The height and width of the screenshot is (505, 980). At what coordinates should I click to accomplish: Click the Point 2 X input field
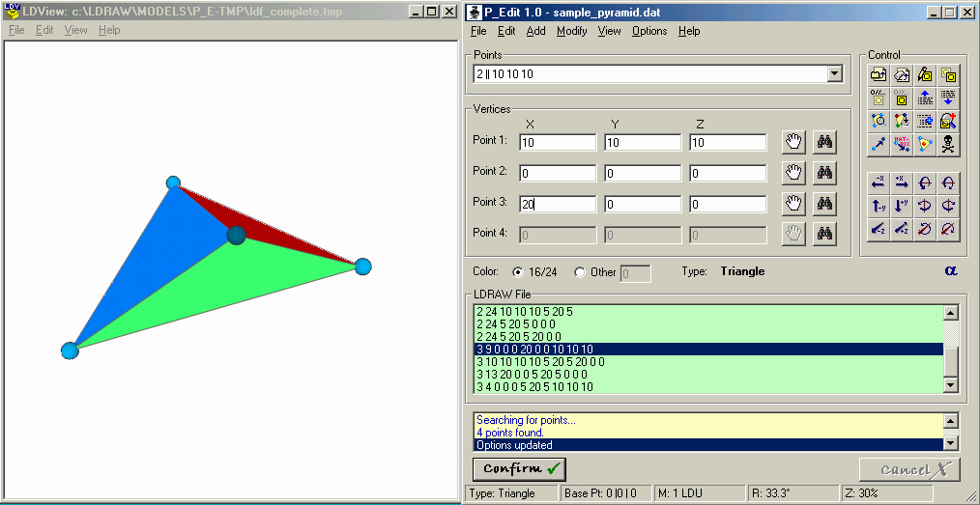point(558,174)
